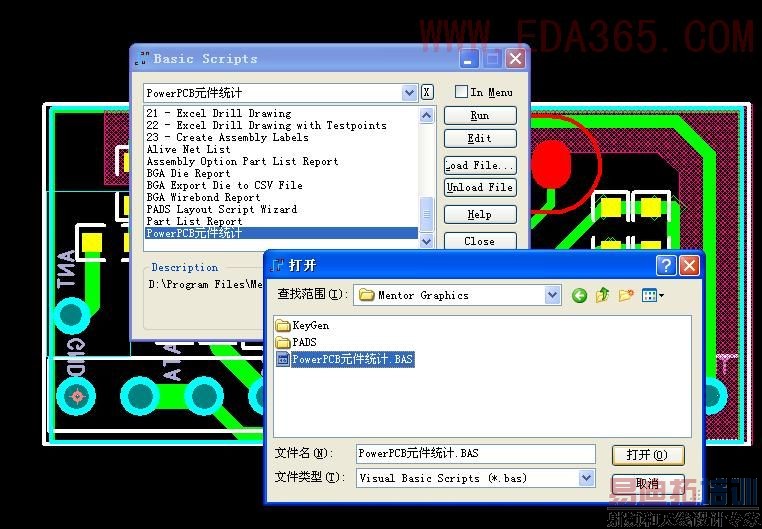The height and width of the screenshot is (529, 762).
Task: Click the Unload File button
Action: coord(480,188)
